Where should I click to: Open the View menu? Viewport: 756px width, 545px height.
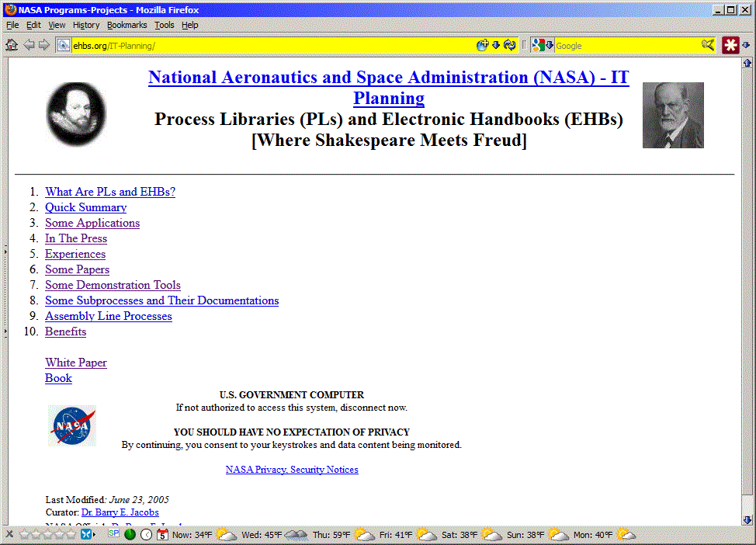click(x=57, y=25)
